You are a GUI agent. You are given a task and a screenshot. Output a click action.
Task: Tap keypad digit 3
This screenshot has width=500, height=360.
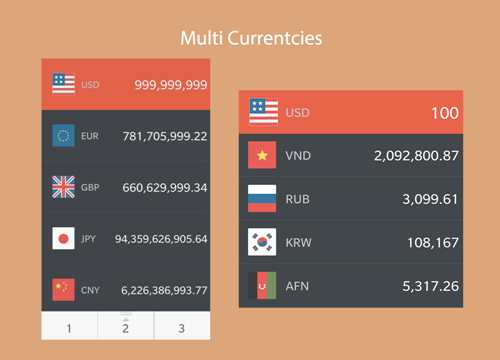coord(182,326)
